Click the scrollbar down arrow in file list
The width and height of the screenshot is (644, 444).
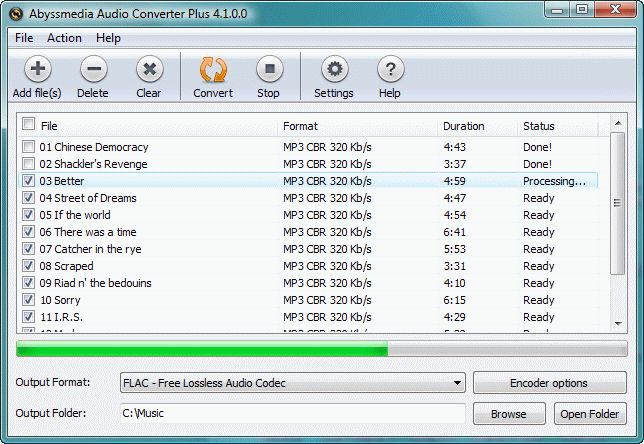(x=618, y=324)
